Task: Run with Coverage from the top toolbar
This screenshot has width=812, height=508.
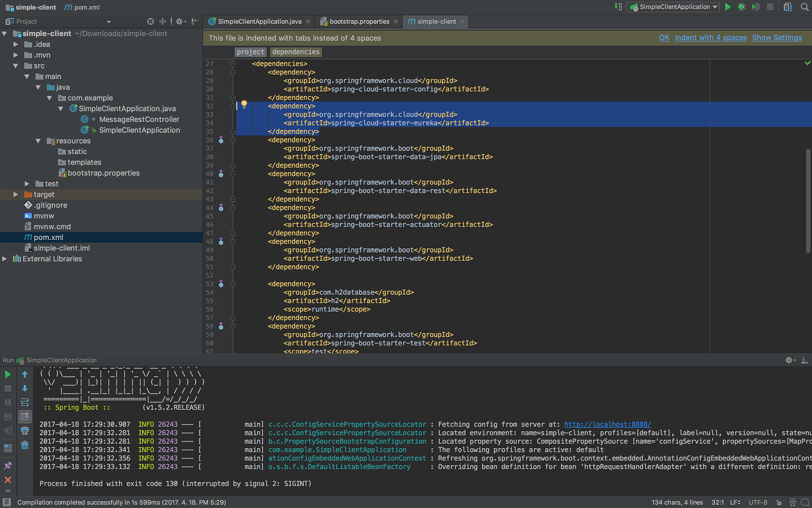Action: click(x=756, y=7)
